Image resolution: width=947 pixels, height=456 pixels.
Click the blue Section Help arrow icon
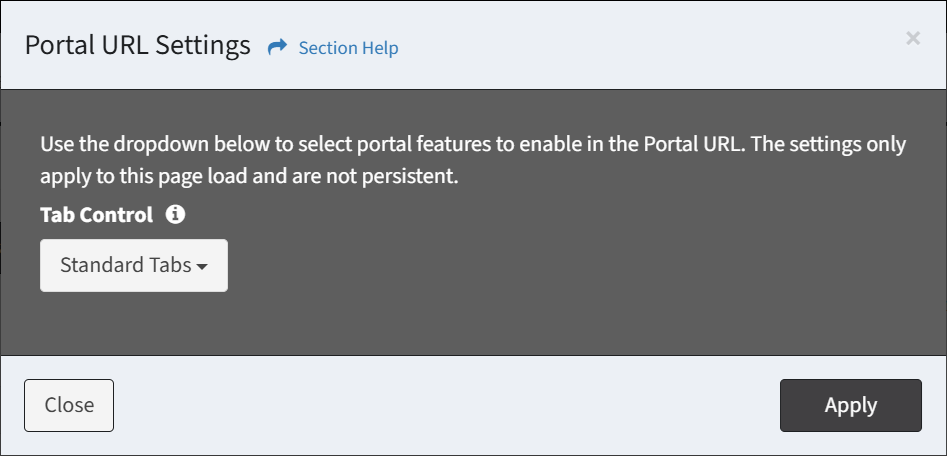coord(277,47)
